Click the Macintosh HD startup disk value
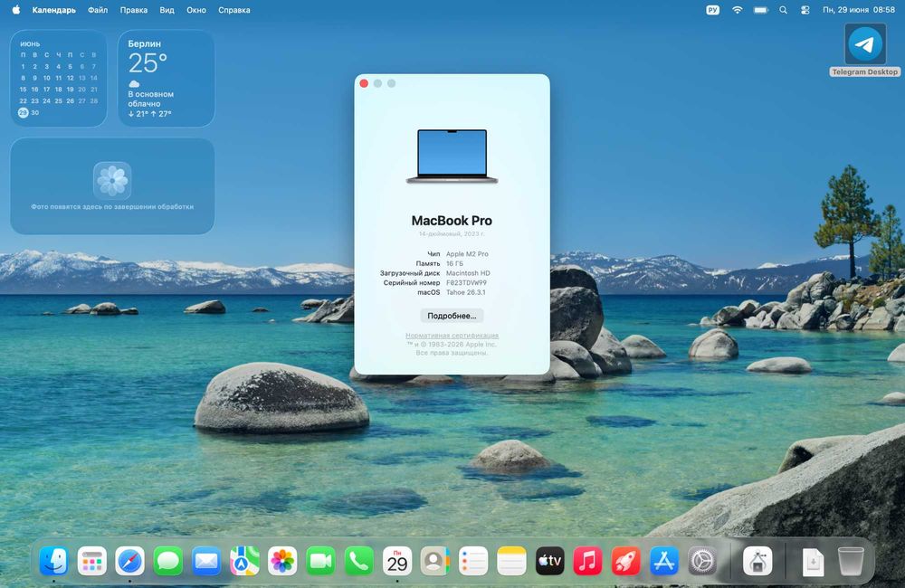905x588 pixels. (468, 273)
